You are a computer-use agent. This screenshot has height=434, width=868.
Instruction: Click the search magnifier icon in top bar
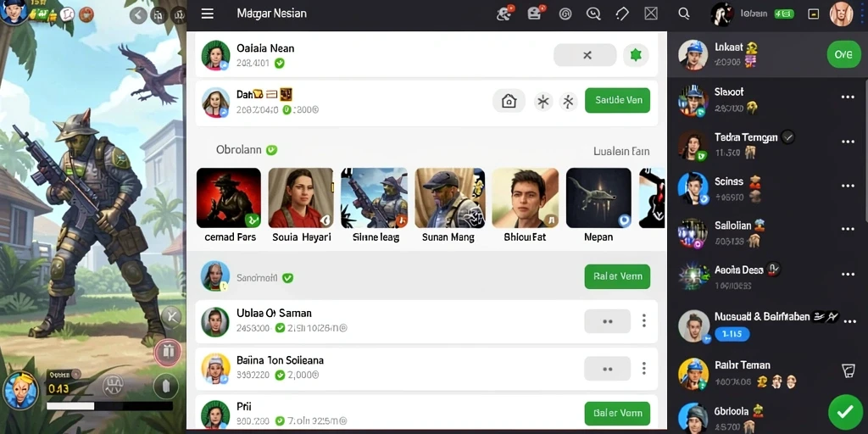tap(684, 14)
